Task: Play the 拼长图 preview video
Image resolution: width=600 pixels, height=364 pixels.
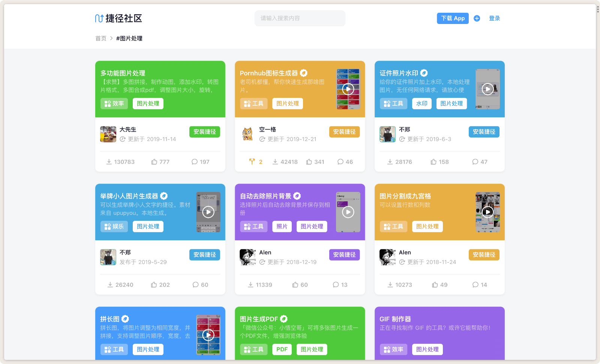Action: (208, 335)
